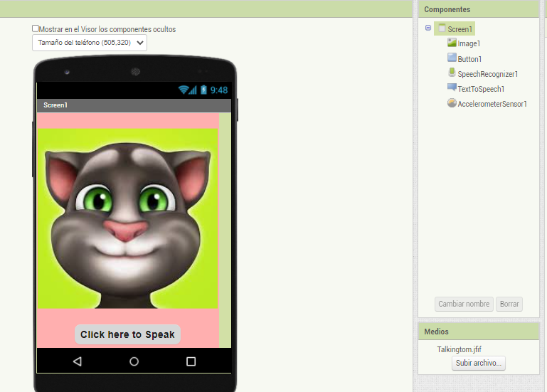The image size is (547, 392).
Task: Tap the Android home circle icon
Action: [134, 361]
